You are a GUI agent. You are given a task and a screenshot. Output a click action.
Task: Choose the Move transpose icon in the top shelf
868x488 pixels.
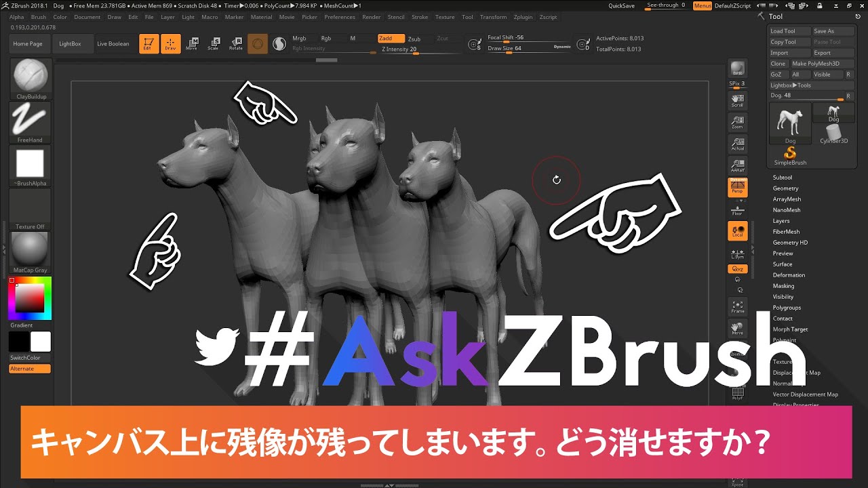pos(192,44)
